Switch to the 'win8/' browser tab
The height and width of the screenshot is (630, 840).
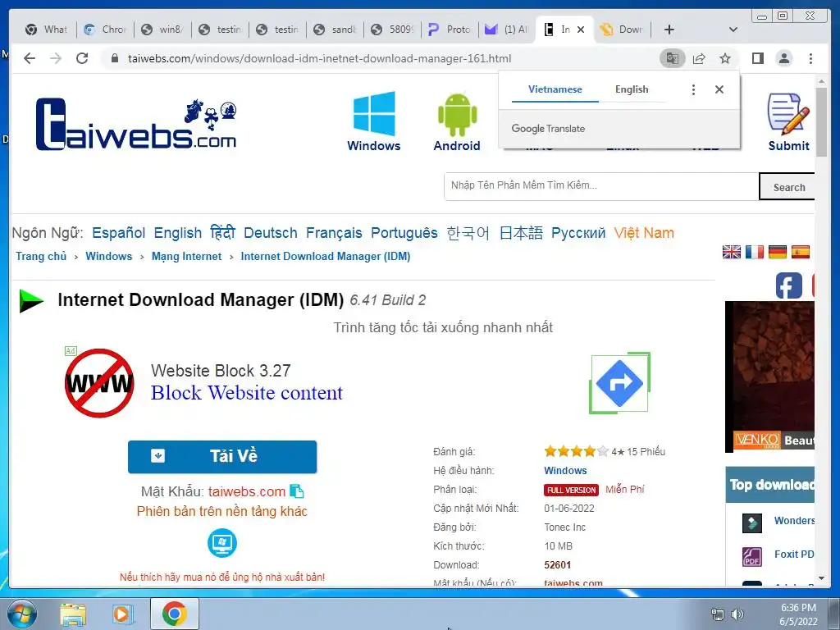(163, 30)
